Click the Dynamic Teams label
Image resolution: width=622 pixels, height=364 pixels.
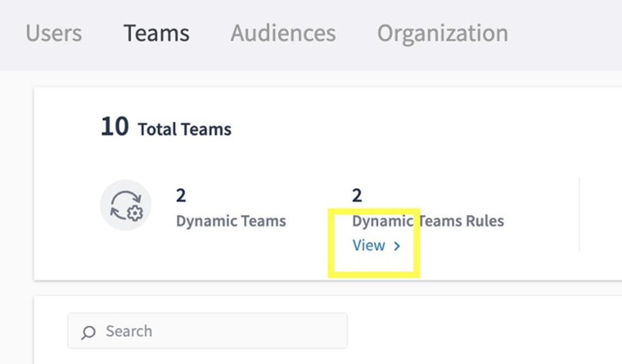pyautogui.click(x=231, y=221)
